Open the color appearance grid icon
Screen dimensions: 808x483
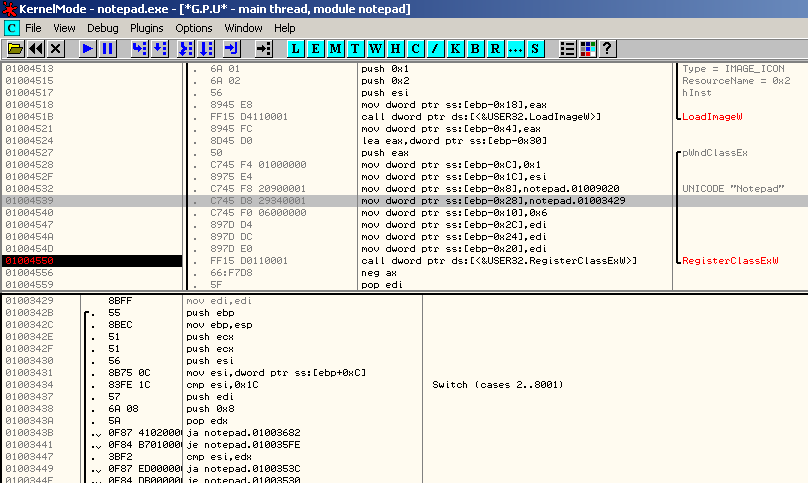pos(587,48)
